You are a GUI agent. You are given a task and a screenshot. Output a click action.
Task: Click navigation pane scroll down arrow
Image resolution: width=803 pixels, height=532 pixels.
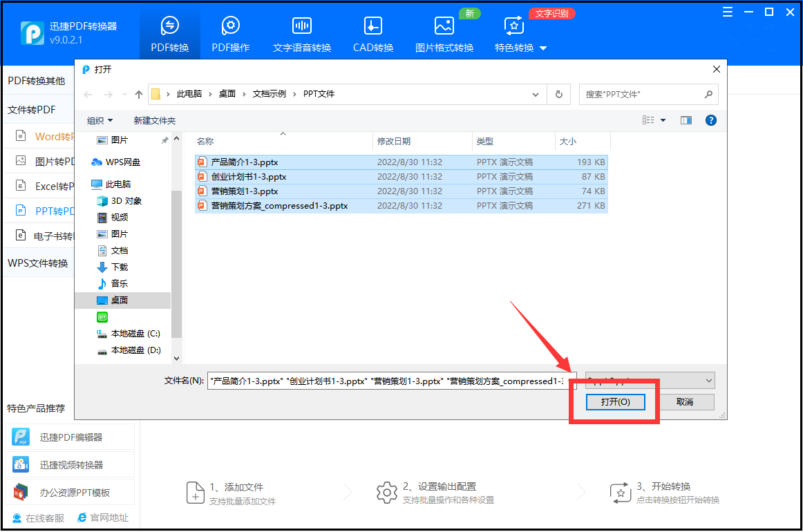click(177, 359)
